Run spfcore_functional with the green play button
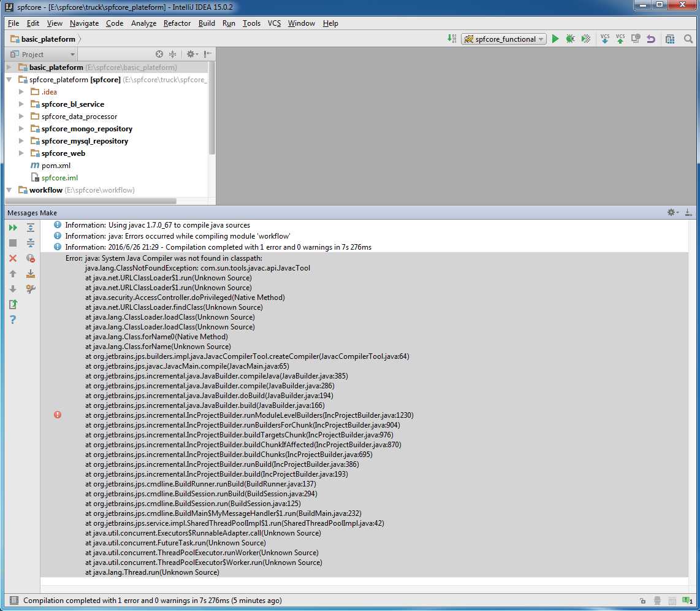 pos(555,39)
